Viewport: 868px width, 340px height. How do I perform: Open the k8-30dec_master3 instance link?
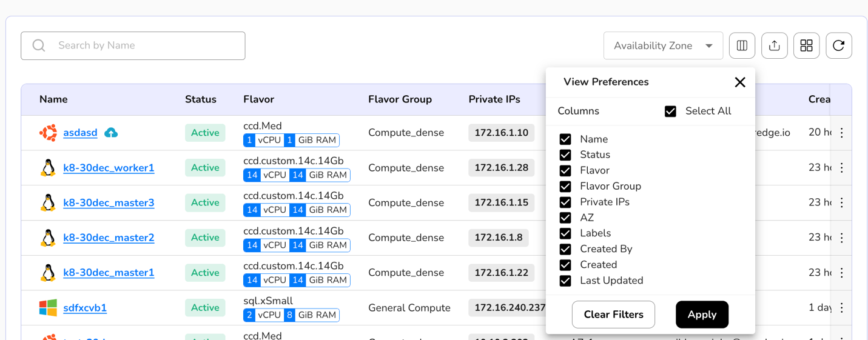[109, 203]
